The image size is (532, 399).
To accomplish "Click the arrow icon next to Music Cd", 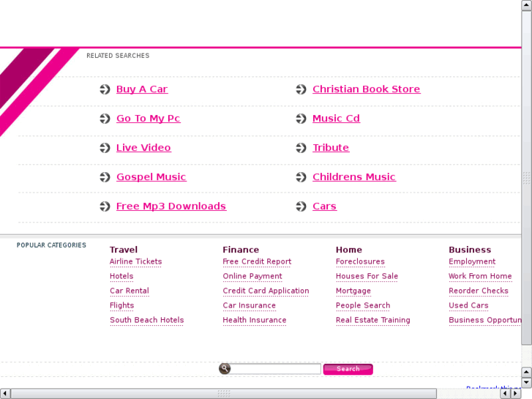I will point(301,119).
